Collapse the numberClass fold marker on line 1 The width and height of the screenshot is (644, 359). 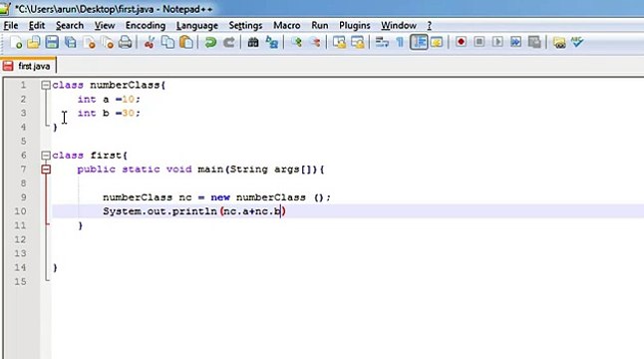(46, 85)
